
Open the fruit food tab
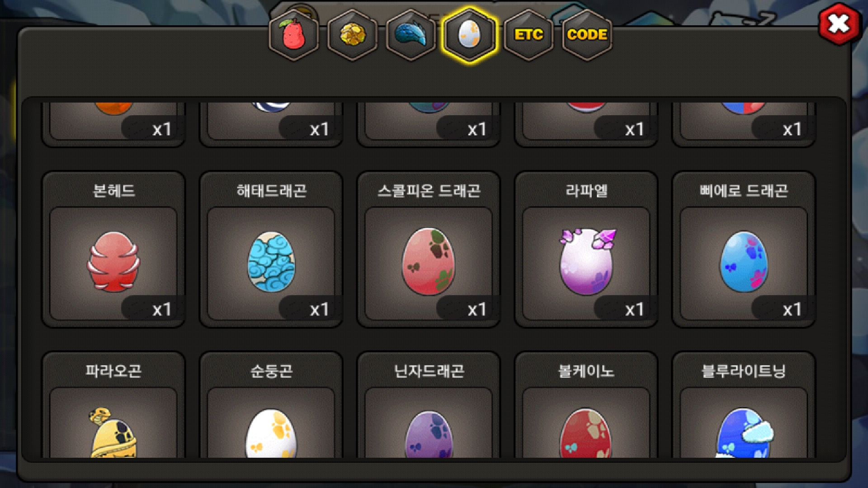pyautogui.click(x=293, y=35)
